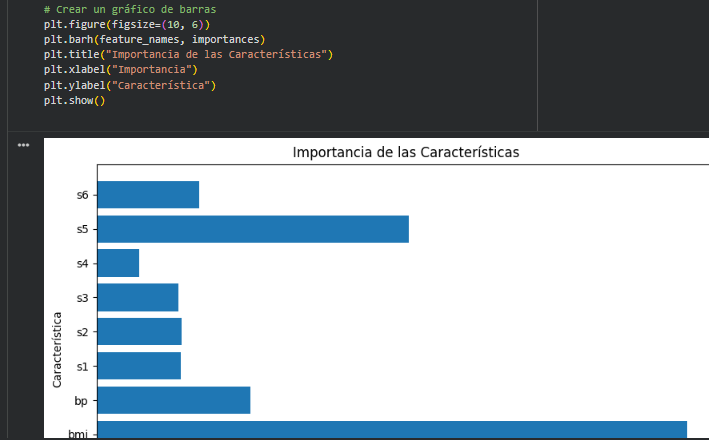
Task: Click the s1 bar in the chart
Action: click(139, 366)
